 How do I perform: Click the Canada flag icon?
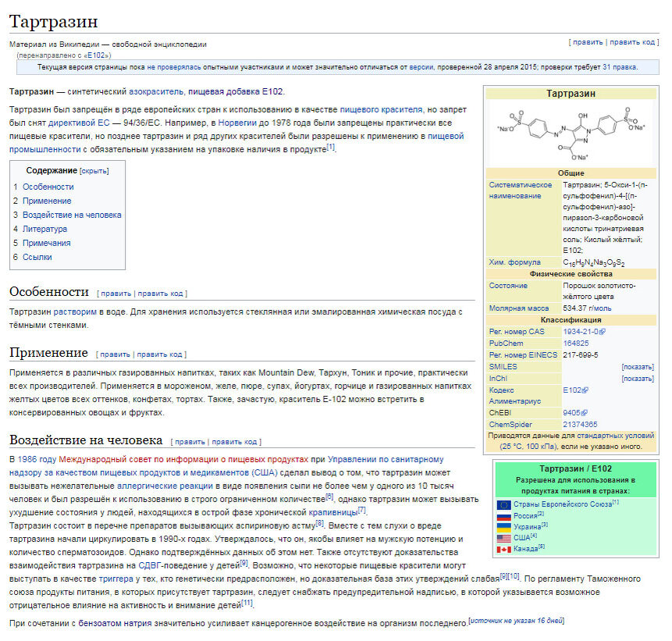[x=503, y=549]
